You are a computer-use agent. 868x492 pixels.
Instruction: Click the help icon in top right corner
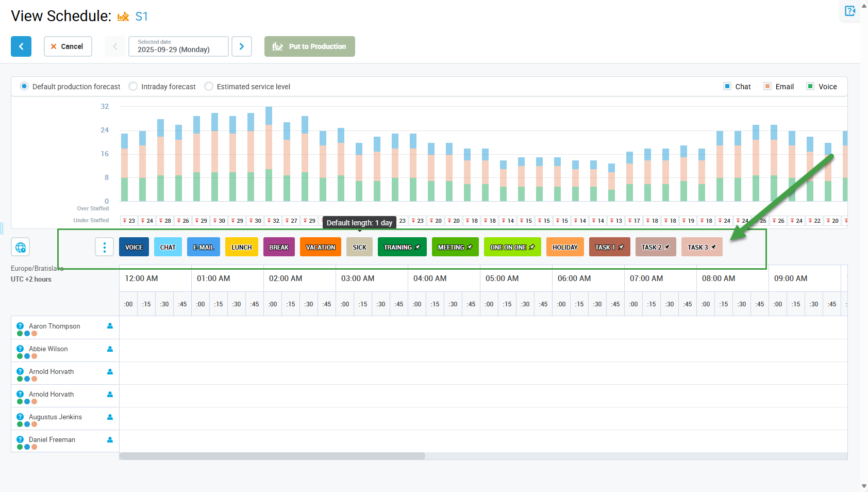pos(850,11)
